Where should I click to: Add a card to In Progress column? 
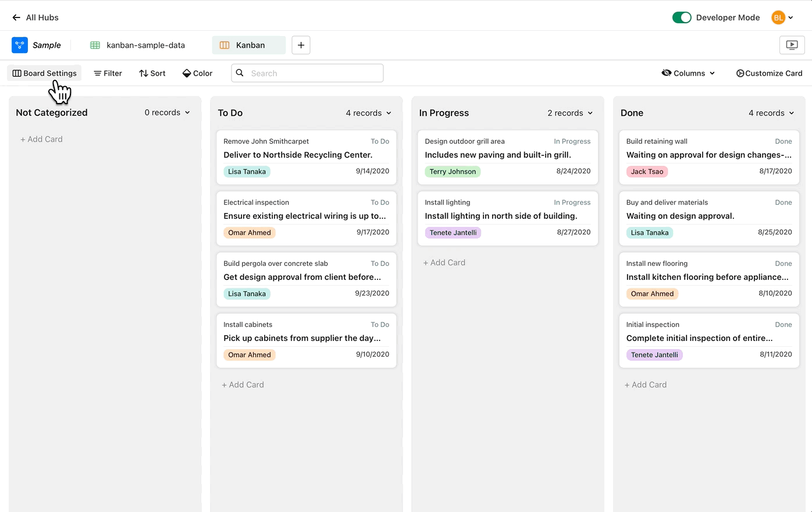tap(444, 262)
